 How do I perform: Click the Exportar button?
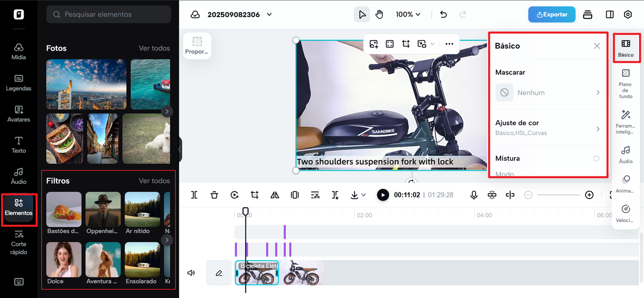[551, 15]
